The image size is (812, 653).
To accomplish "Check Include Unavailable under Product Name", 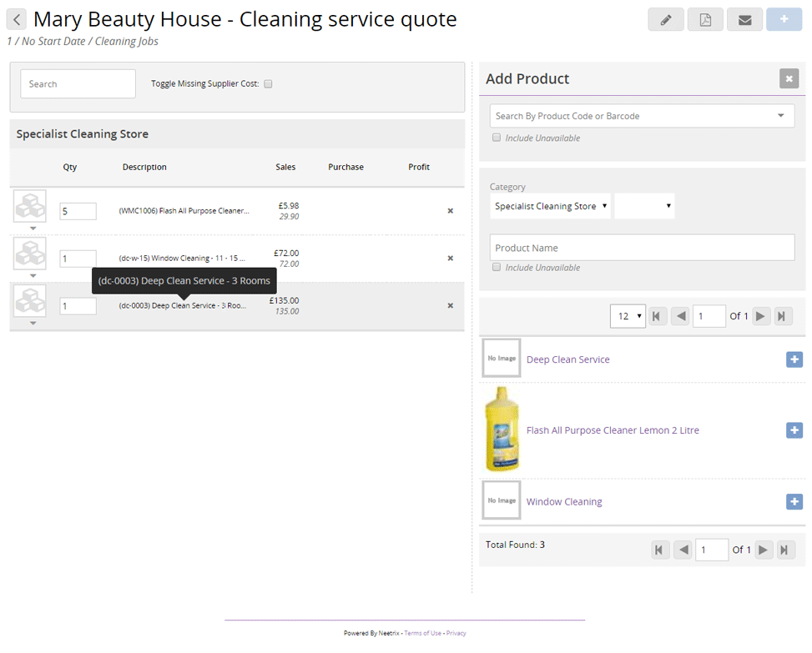I will click(x=497, y=267).
